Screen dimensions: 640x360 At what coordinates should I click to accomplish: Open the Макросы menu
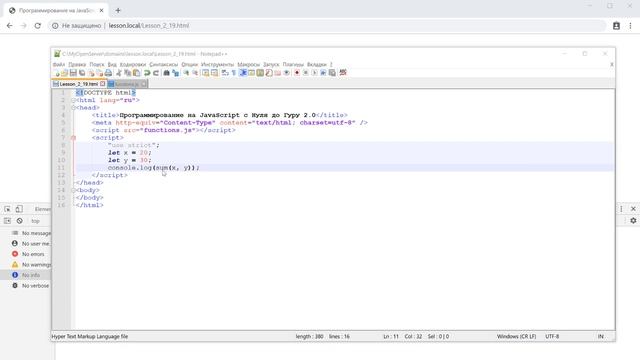tap(249, 64)
